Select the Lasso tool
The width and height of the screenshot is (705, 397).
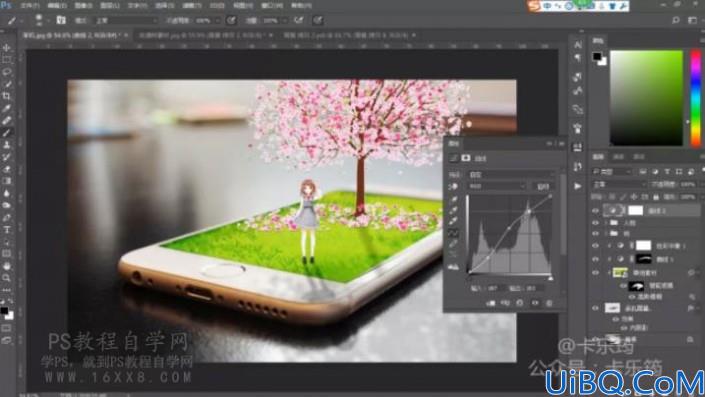7,72
